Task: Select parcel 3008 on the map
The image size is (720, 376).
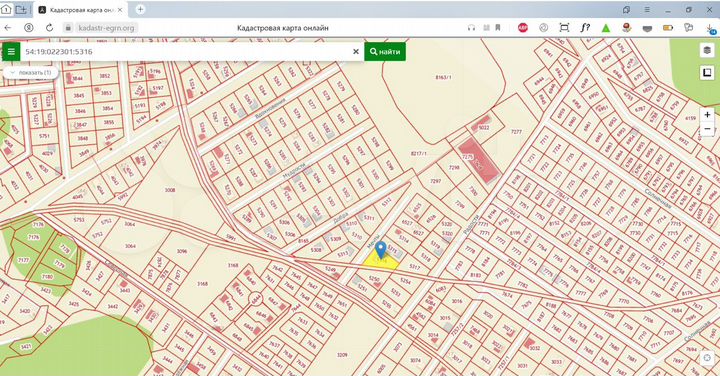Action: (170, 190)
